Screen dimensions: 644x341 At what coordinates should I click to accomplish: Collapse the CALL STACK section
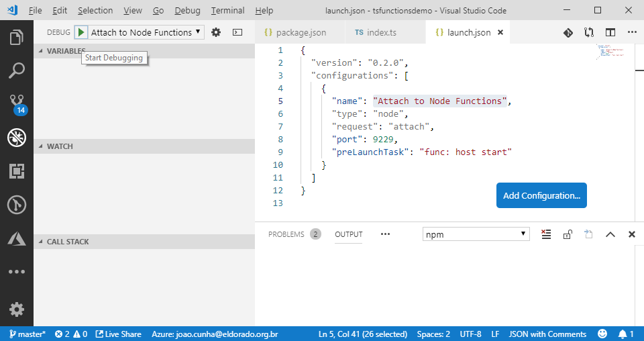point(144,242)
